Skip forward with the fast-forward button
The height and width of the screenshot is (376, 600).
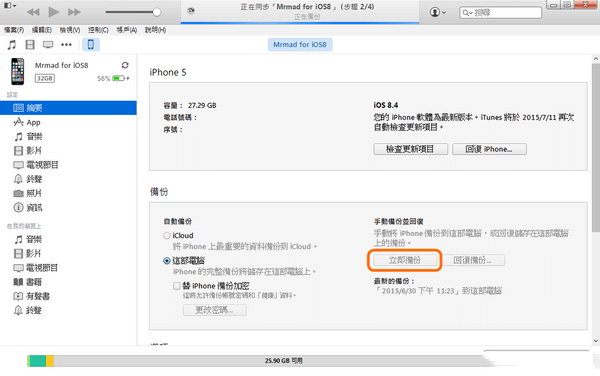[74, 12]
